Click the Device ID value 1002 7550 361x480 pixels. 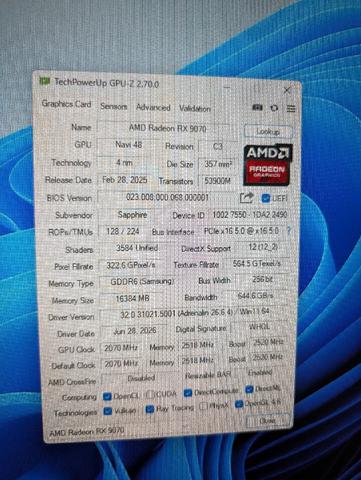coord(250,215)
